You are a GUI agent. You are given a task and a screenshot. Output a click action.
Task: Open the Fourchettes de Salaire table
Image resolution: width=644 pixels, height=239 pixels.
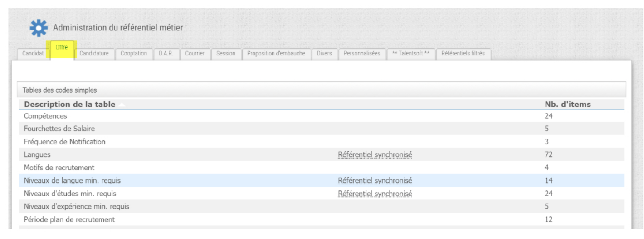click(x=59, y=129)
